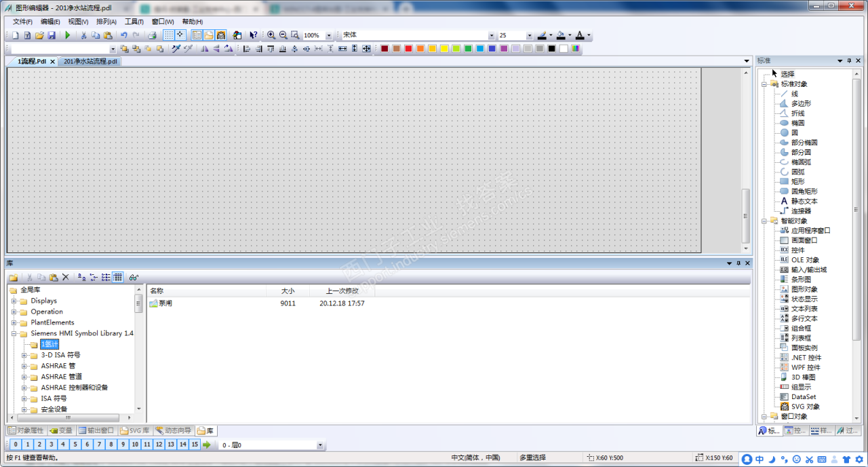
Task: Click the Zoom In magnifier icon
Action: pos(271,35)
